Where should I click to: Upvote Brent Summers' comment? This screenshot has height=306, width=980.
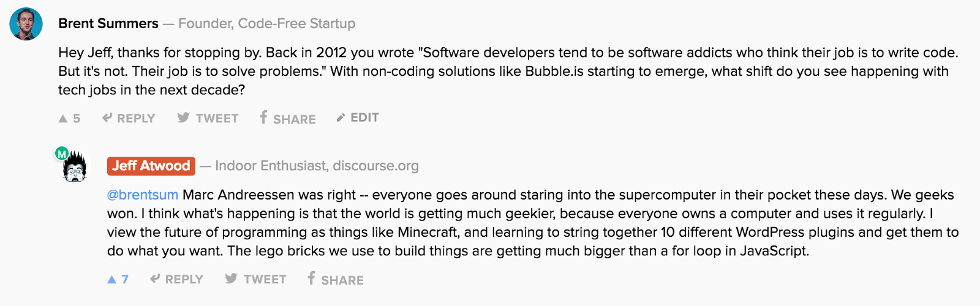[x=63, y=119]
